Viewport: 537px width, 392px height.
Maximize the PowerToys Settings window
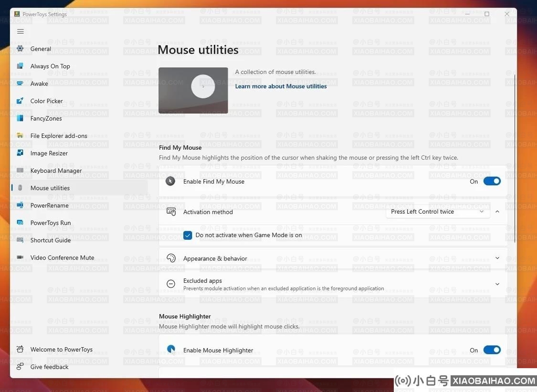tap(487, 14)
